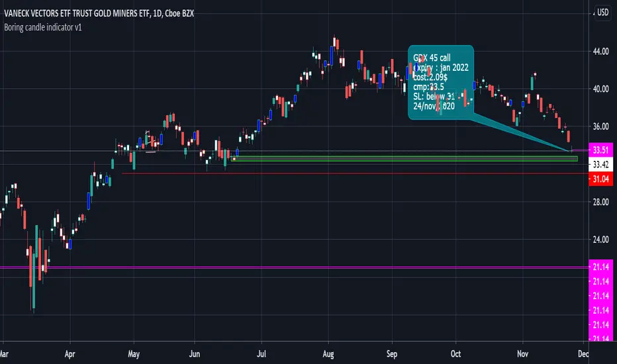Viewport: 617px width, 364px height.
Task: Click the 'cmp:33.5' callout line
Action: click(428, 87)
